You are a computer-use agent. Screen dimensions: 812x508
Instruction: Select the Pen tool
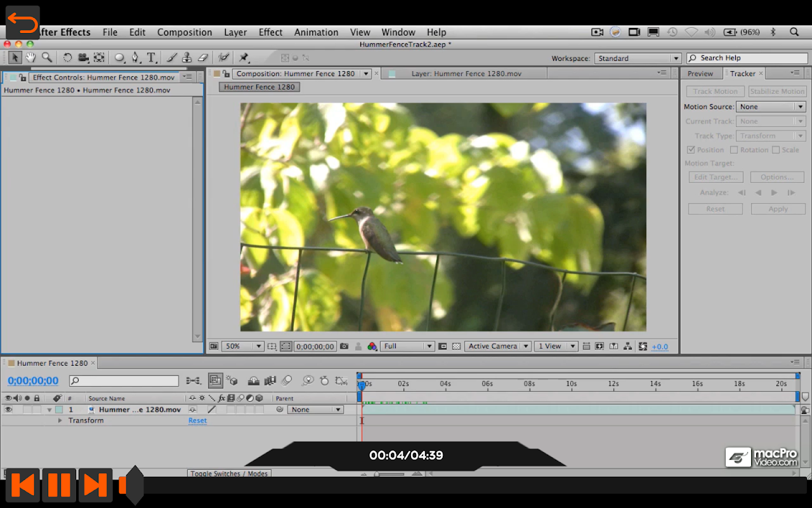pyautogui.click(x=135, y=58)
